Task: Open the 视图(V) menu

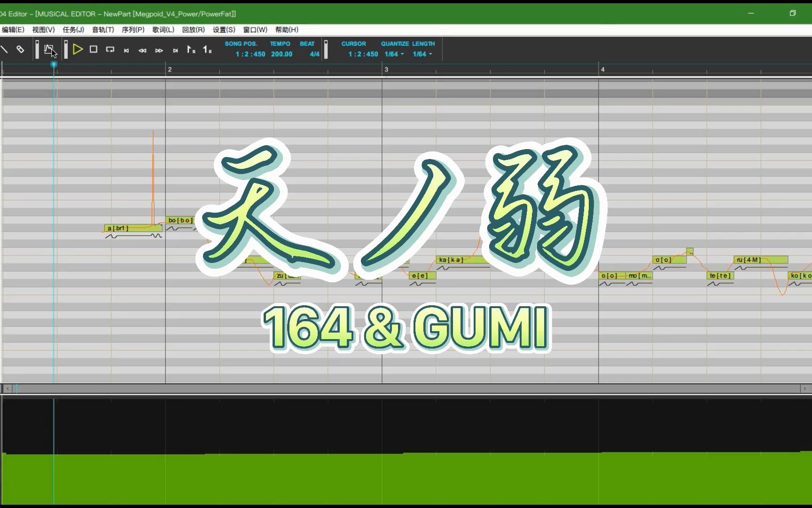Action: pos(43,30)
